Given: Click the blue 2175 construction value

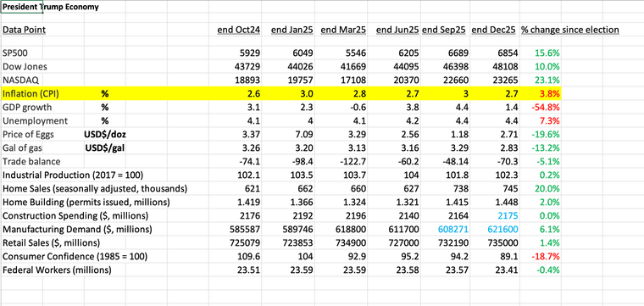Looking at the screenshot, I should click(x=508, y=215).
